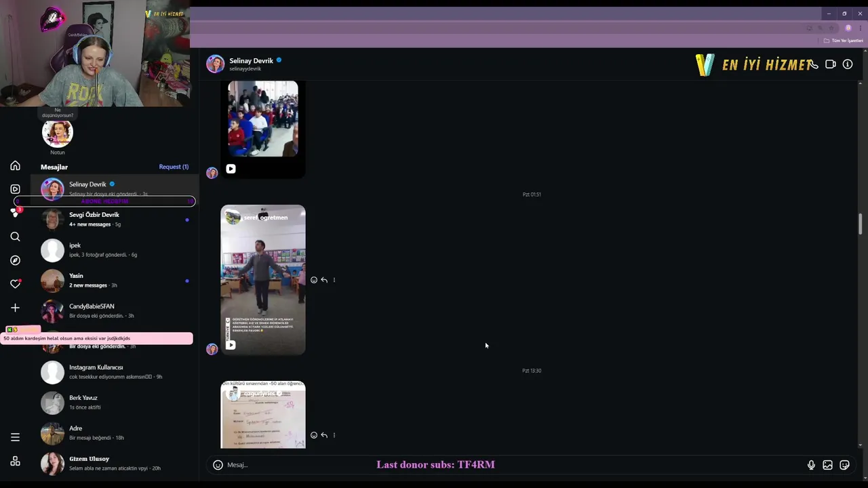Open the Notun note avatar
Screen dimensions: 868x488
(x=57, y=133)
